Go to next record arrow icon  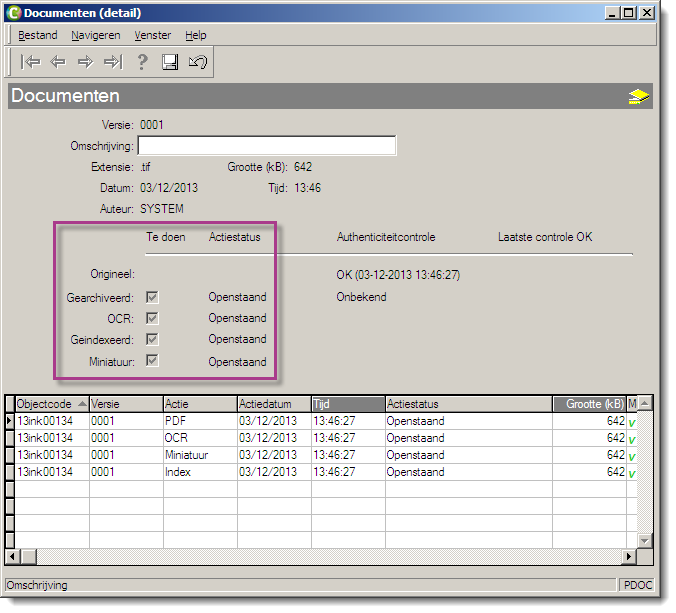pyautogui.click(x=85, y=62)
